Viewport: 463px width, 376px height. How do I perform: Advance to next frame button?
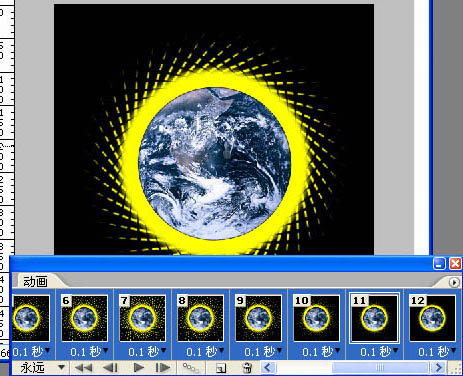[163, 368]
